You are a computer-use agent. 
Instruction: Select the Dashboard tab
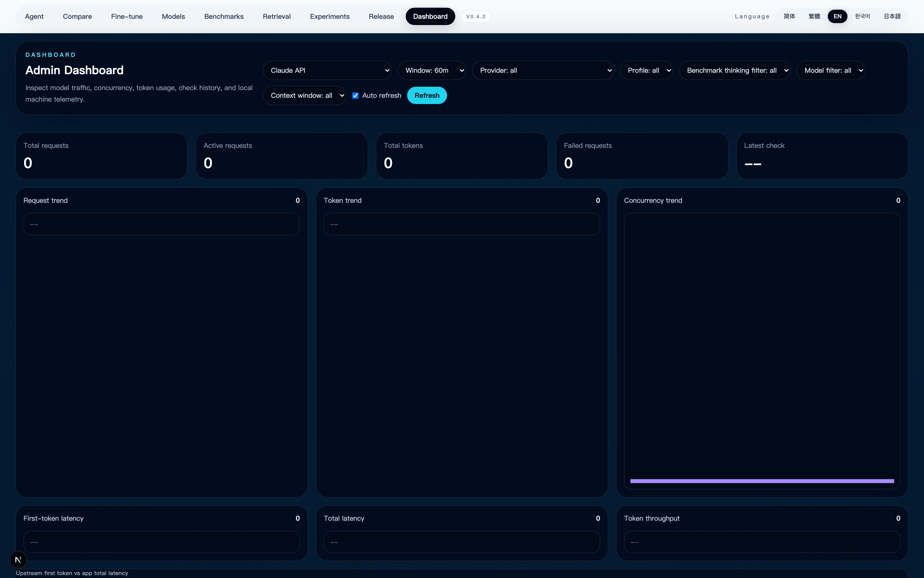point(430,16)
